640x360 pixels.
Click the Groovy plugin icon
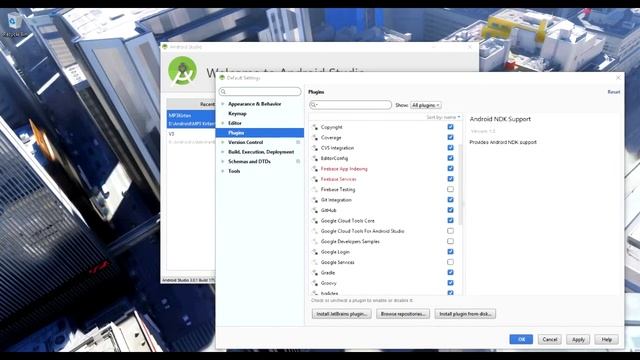pyautogui.click(x=315, y=283)
